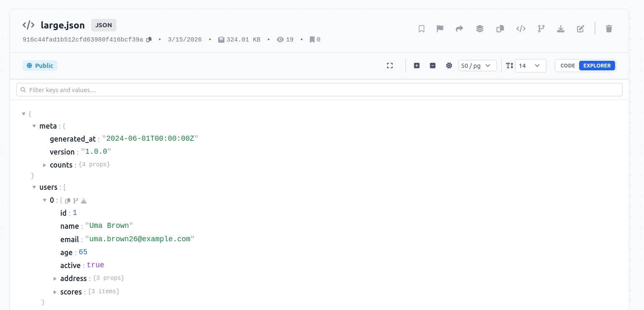
Task: Click the file size icon
Action: [222, 39]
